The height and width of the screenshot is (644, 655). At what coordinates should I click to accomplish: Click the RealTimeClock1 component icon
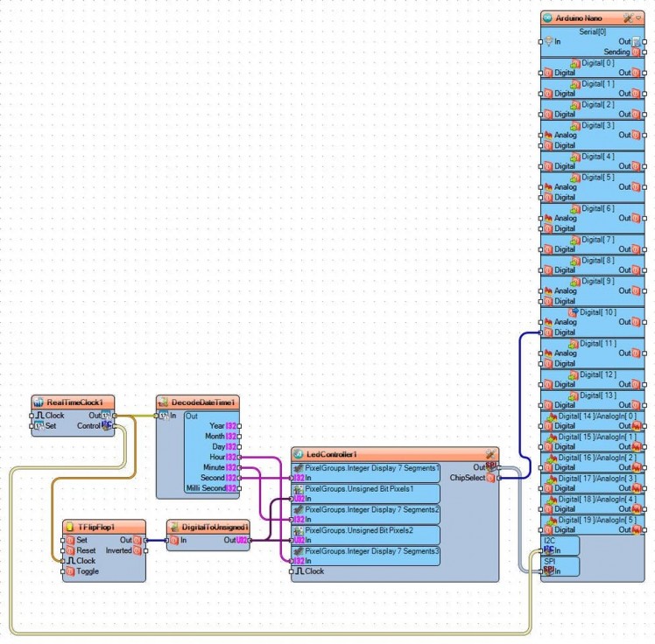(x=38, y=402)
